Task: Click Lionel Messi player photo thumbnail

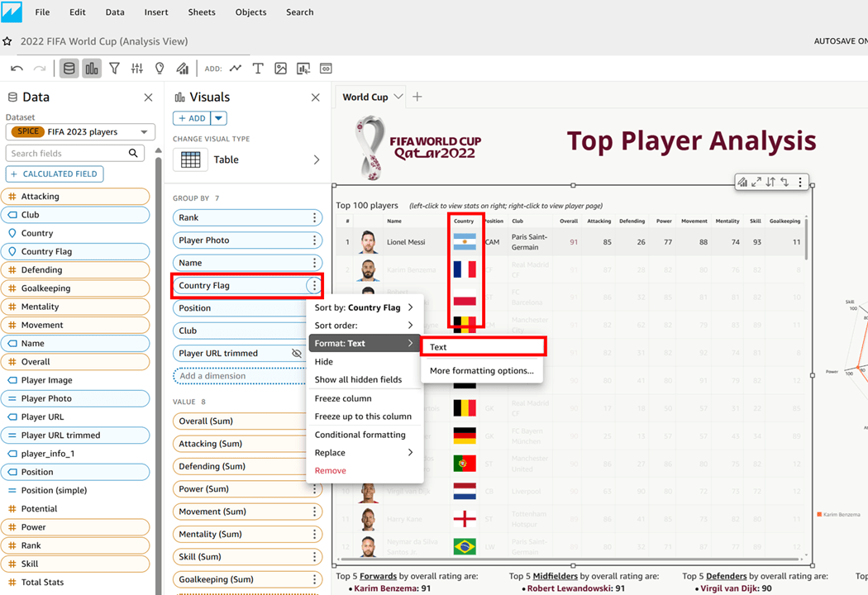Action: 368,242
